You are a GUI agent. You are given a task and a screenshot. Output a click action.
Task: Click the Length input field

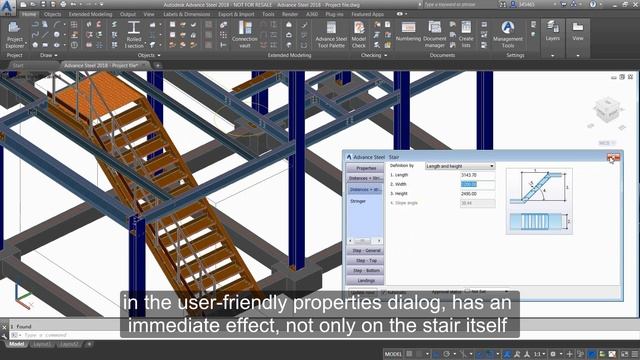(478, 175)
